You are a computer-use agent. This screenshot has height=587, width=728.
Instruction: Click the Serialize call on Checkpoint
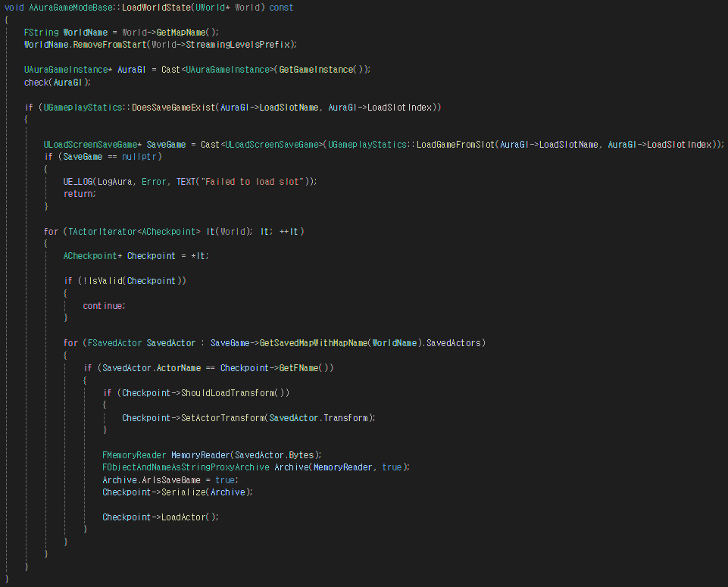(183, 492)
